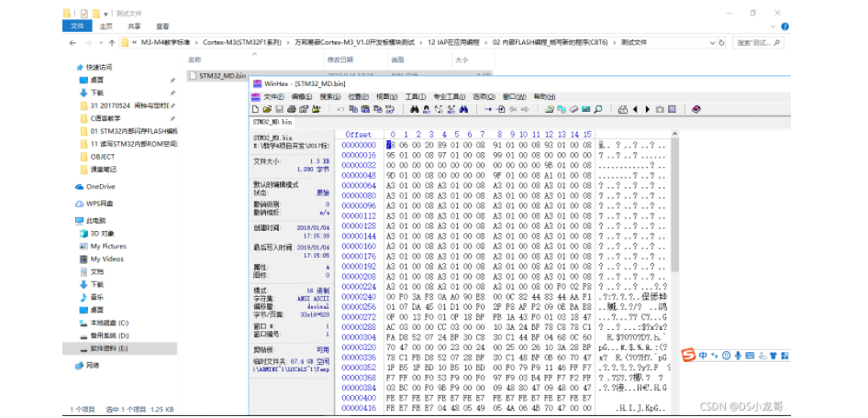Click the Go To Sector page icon

pos(500,109)
